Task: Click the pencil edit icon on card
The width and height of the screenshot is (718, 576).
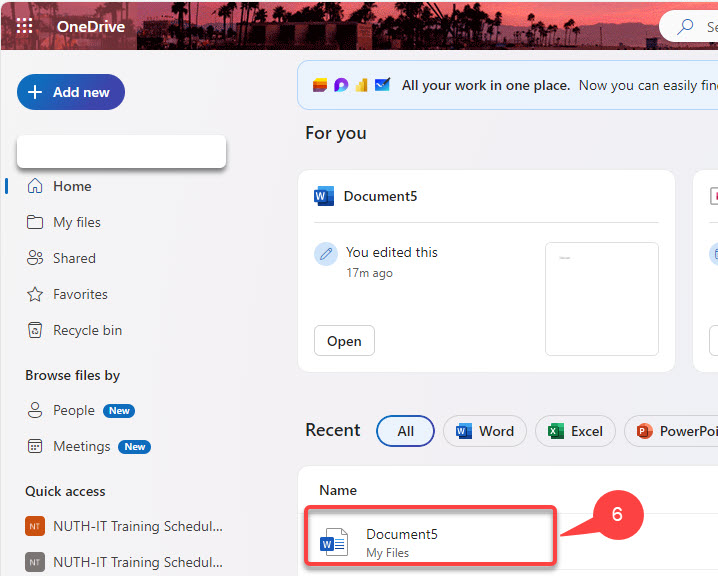Action: pos(326,254)
